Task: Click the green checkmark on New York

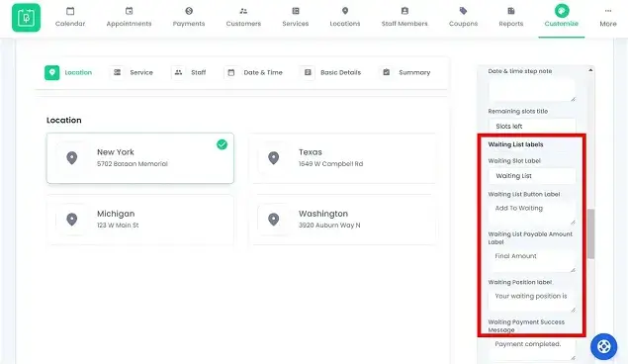Action: [x=222, y=144]
